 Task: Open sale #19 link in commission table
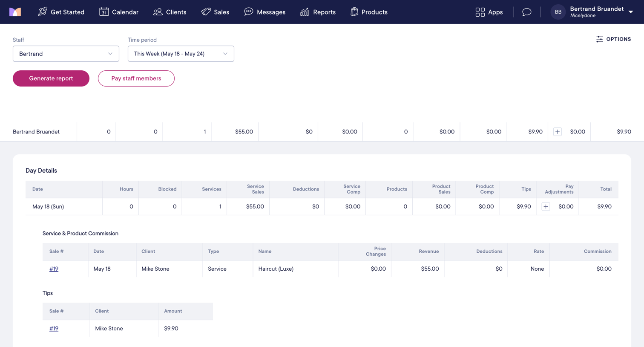coord(54,269)
